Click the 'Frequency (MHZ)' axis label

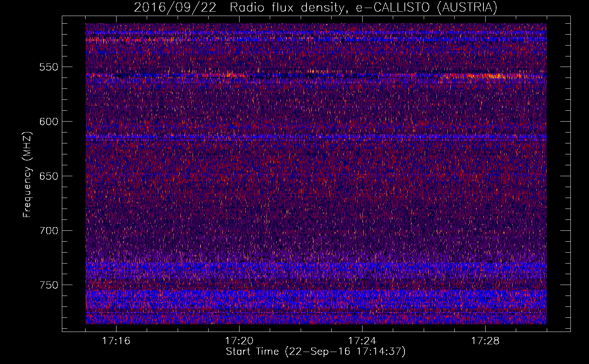click(x=27, y=174)
